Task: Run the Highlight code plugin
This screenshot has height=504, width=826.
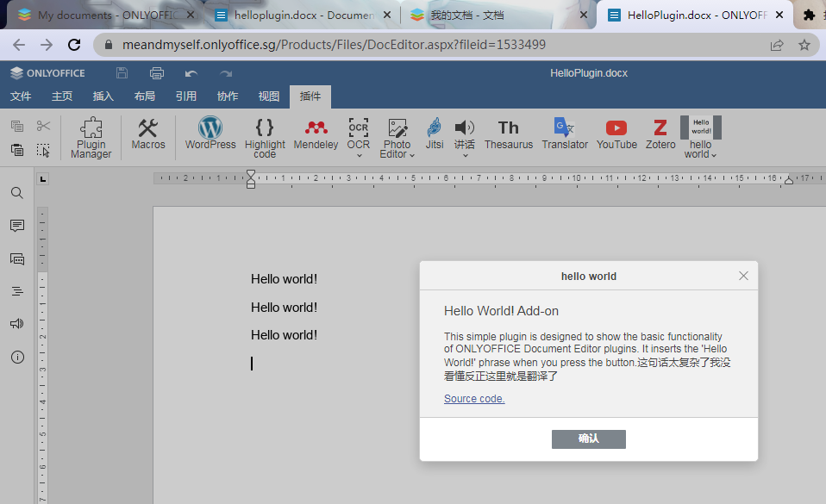Action: point(265,138)
